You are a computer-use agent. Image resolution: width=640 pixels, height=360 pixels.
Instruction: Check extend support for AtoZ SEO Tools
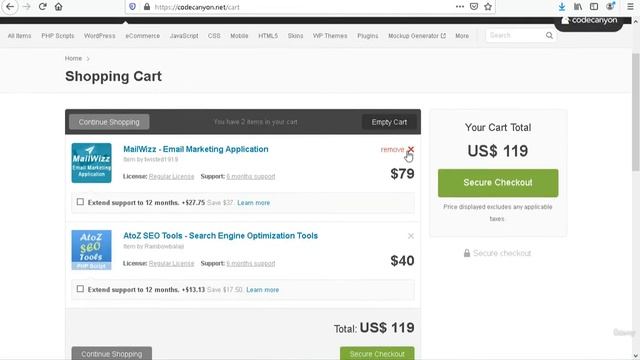click(x=80, y=289)
